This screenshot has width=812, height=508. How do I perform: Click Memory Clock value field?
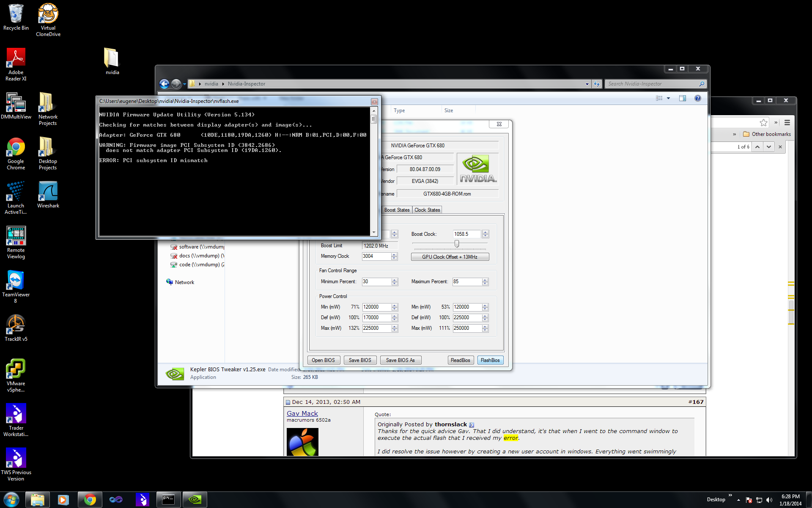coord(376,256)
